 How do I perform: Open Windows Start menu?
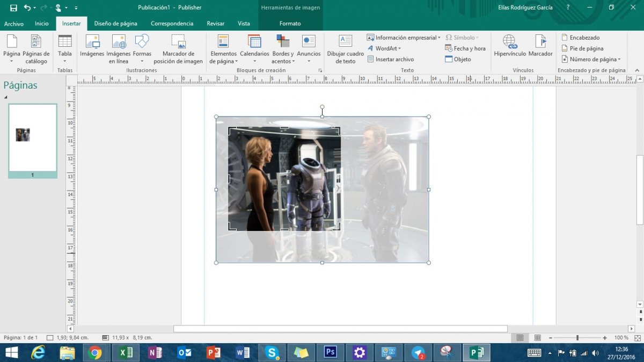coord(11,352)
